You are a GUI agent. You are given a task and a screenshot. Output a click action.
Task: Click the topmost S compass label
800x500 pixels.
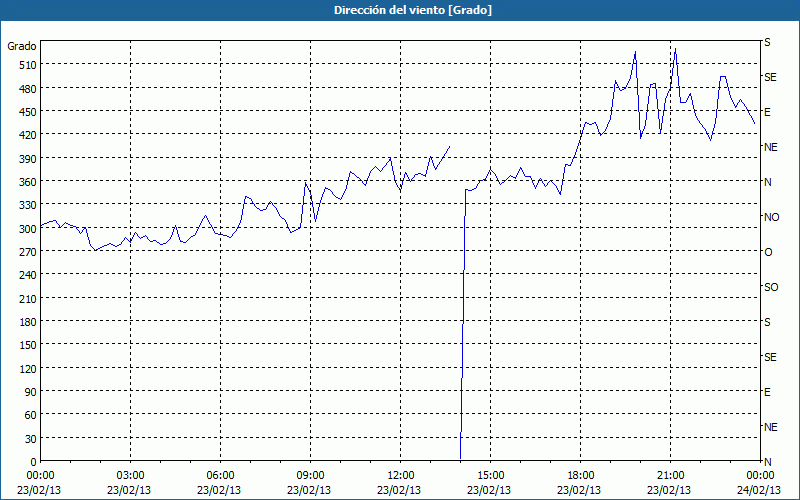tap(767, 42)
